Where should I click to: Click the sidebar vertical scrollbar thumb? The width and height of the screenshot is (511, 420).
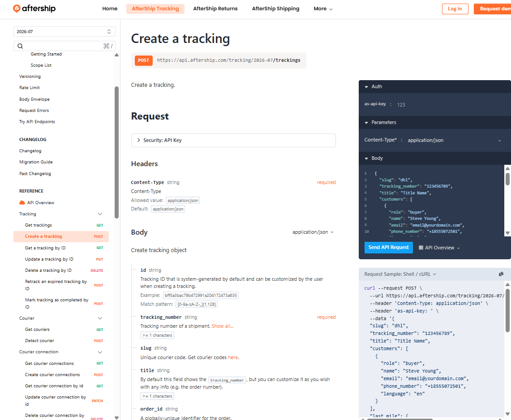(117, 152)
